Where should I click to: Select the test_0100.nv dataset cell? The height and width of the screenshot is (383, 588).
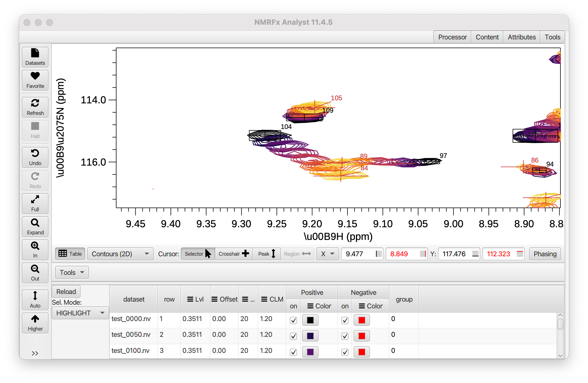click(x=133, y=351)
